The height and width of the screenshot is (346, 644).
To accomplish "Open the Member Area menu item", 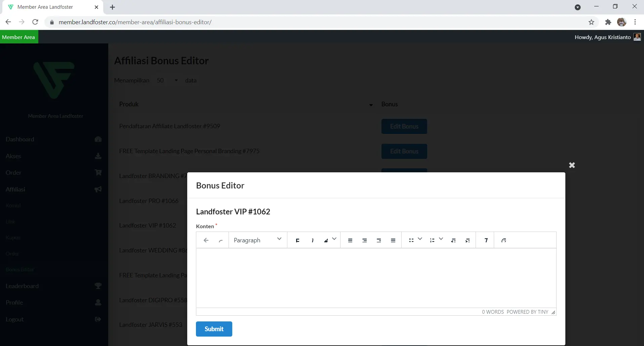I will 19,37.
